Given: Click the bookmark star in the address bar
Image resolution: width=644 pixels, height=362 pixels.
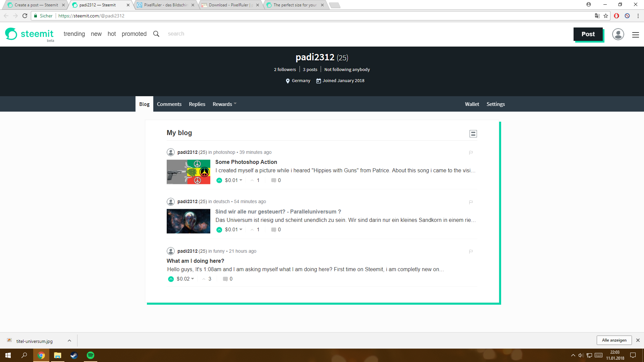Looking at the screenshot, I should pos(605,16).
